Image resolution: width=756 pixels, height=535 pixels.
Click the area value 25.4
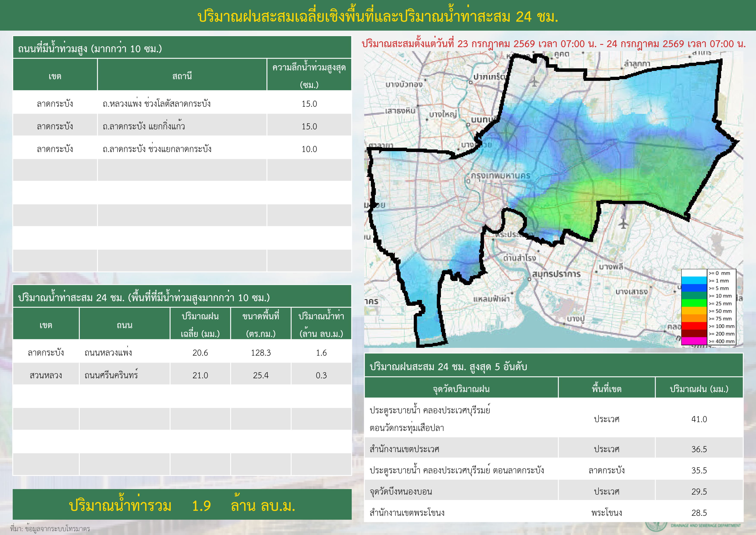pos(261,376)
